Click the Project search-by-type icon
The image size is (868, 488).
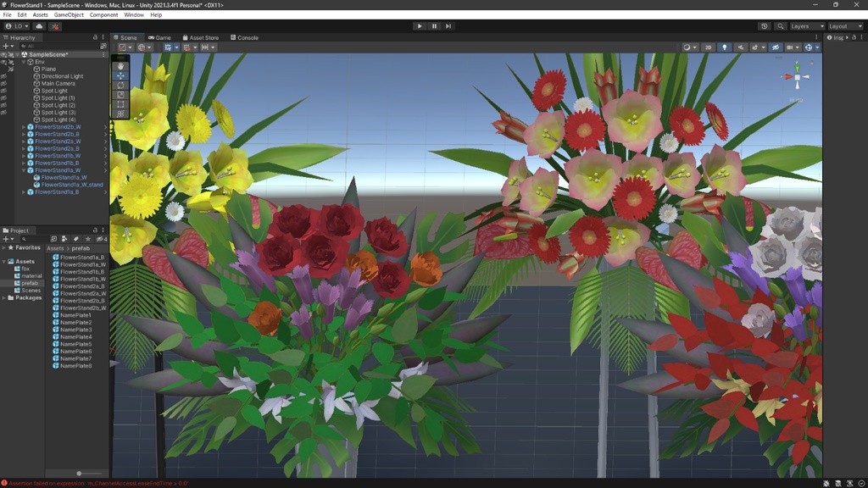[64, 239]
